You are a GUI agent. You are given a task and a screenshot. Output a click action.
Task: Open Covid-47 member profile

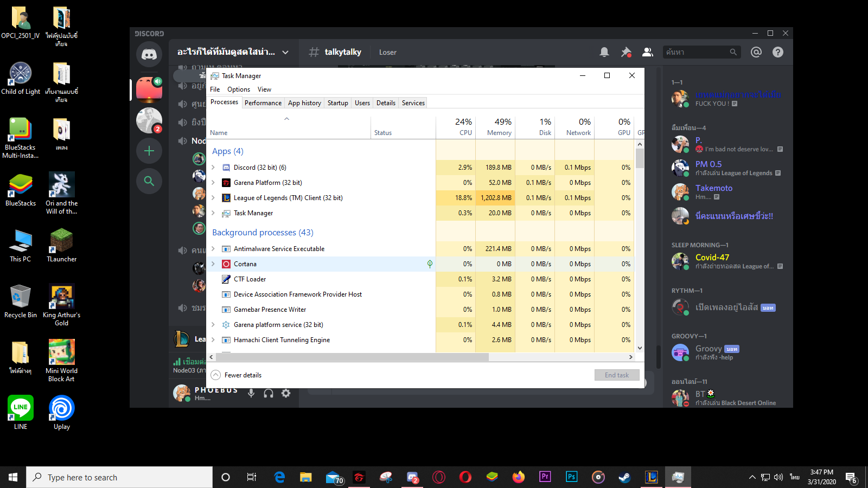(x=727, y=261)
